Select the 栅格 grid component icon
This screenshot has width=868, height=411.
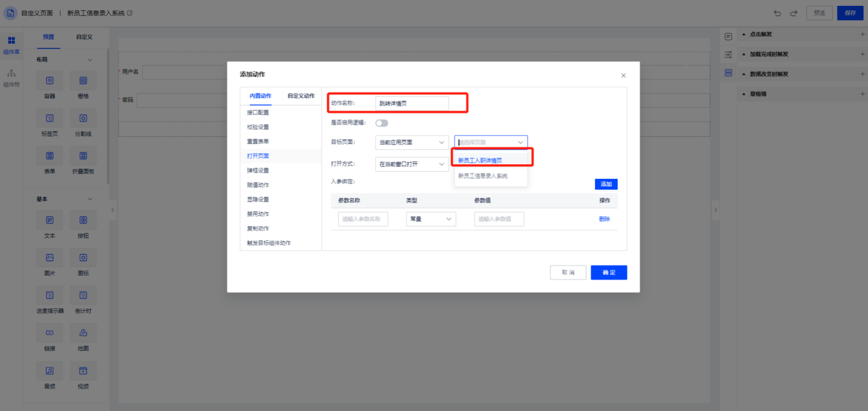click(83, 81)
